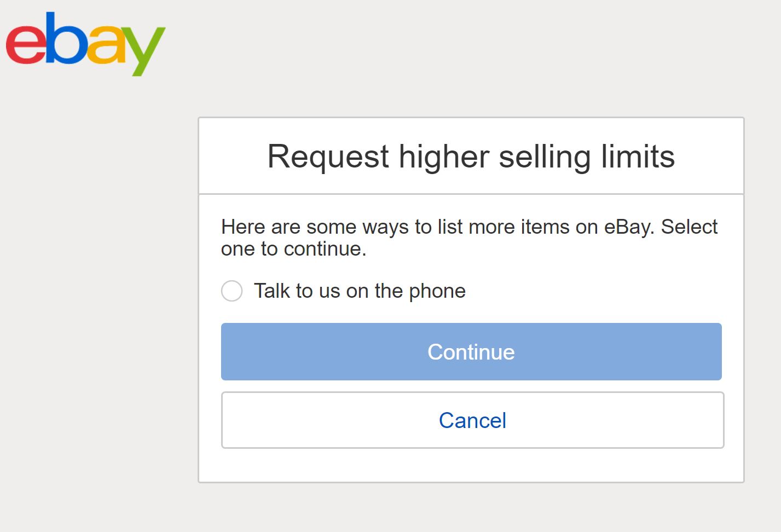Click 'one to continue.' in the instructions
This screenshot has height=532, width=781.
click(x=293, y=249)
